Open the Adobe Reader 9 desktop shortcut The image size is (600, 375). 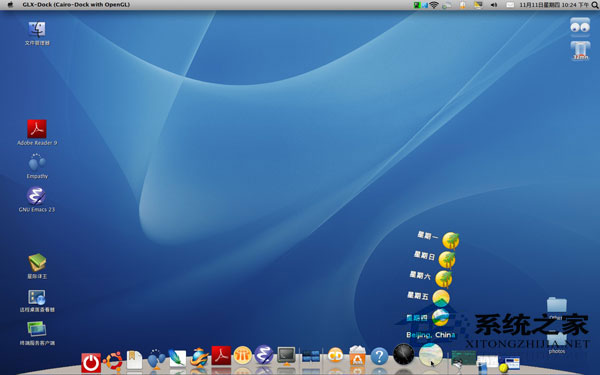click(x=37, y=132)
